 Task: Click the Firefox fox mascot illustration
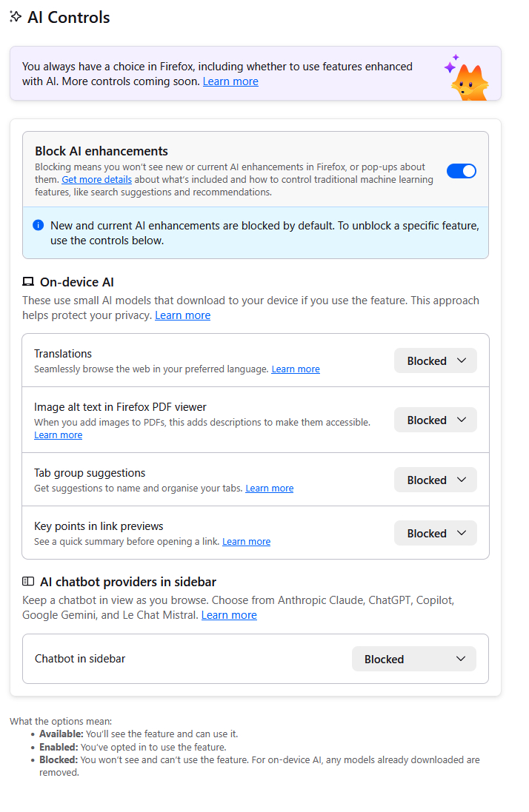pyautogui.click(x=468, y=78)
